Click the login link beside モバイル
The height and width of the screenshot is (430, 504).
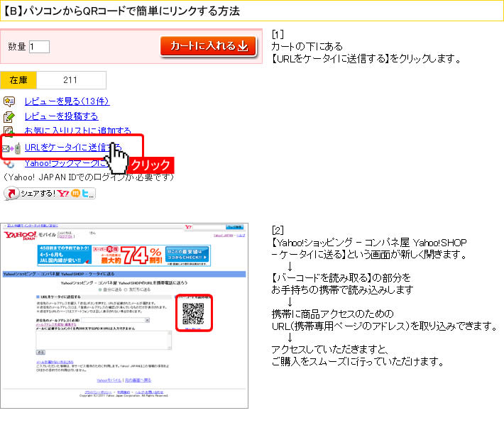[66, 236]
